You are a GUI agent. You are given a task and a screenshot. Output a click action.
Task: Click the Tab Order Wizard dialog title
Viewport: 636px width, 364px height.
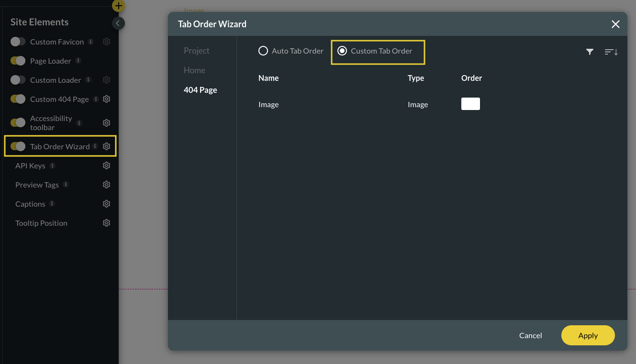[212, 24]
